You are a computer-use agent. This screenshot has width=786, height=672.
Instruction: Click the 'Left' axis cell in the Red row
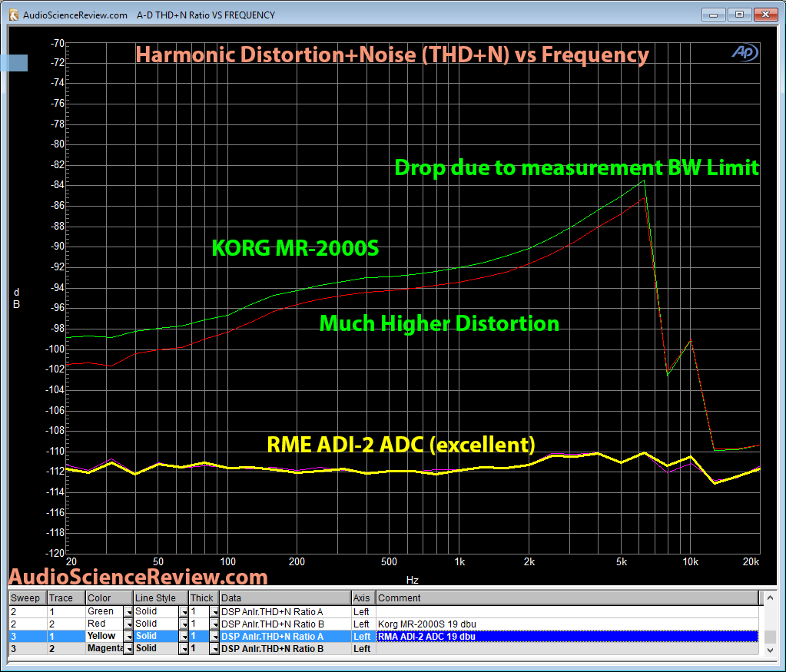point(363,624)
